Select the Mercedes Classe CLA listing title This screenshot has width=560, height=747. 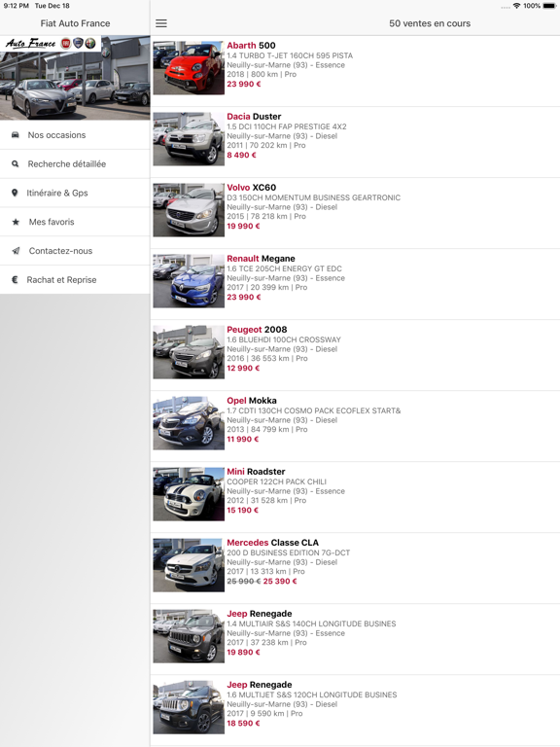click(x=272, y=542)
